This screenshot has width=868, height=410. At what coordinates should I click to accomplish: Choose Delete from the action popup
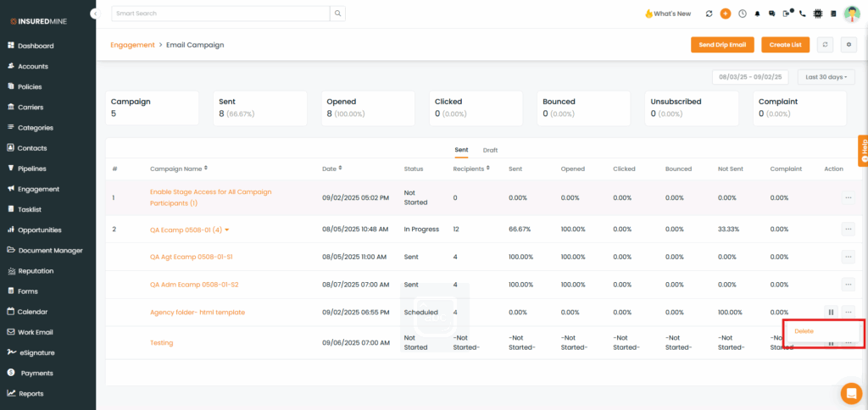pyautogui.click(x=804, y=331)
